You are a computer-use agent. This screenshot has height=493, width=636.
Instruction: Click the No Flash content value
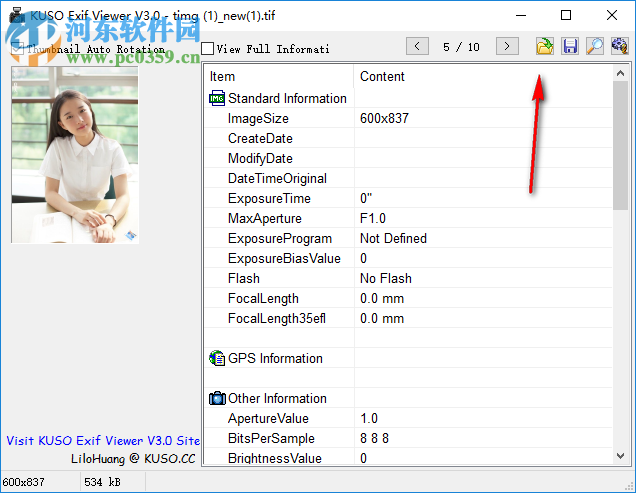point(386,278)
